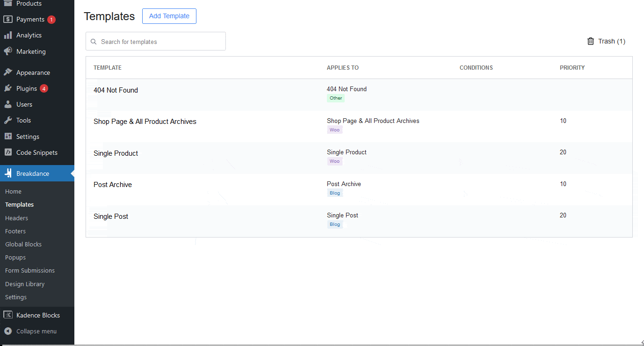Open the Form Submissions page
The width and height of the screenshot is (644, 346).
pyautogui.click(x=30, y=270)
